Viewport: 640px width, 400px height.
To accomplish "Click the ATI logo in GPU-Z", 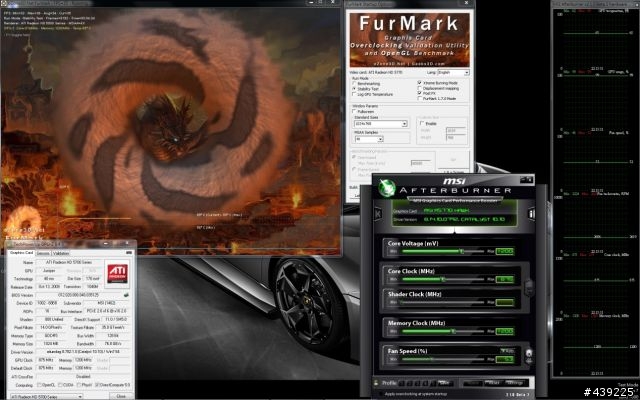I will 117,273.
